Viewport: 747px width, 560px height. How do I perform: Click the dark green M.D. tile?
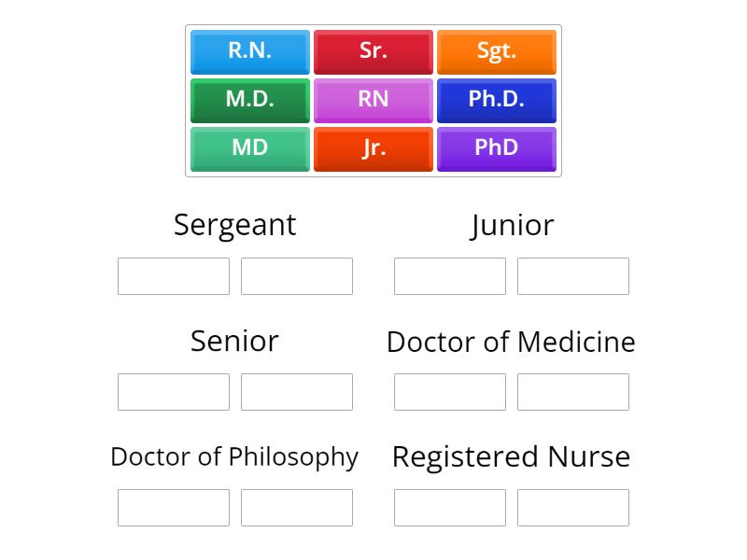(249, 100)
